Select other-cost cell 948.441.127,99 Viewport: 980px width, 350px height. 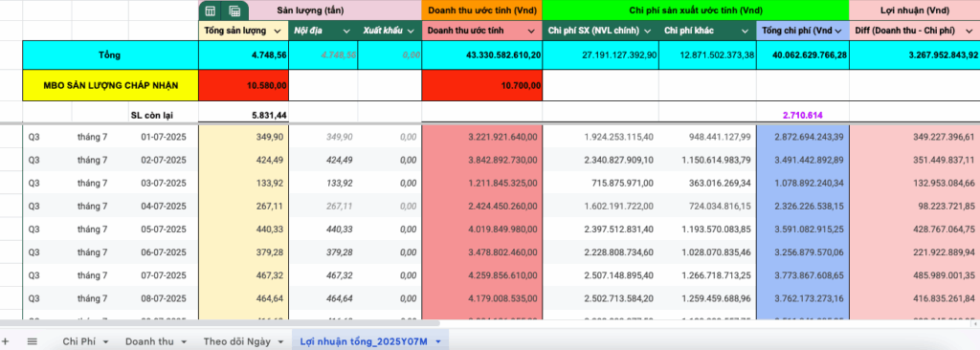click(707, 137)
